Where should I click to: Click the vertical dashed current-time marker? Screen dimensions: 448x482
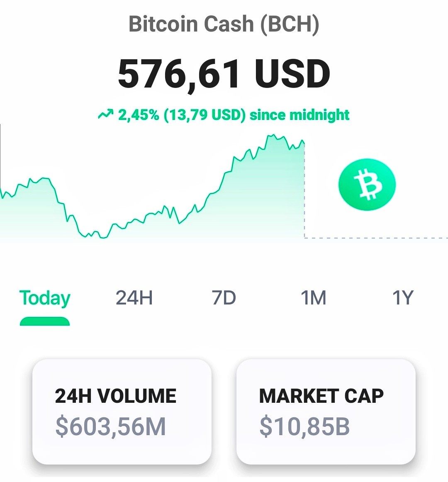click(x=304, y=190)
